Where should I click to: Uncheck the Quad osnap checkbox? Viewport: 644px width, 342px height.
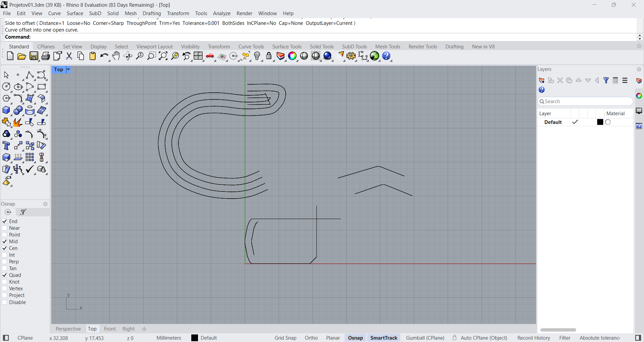5,275
